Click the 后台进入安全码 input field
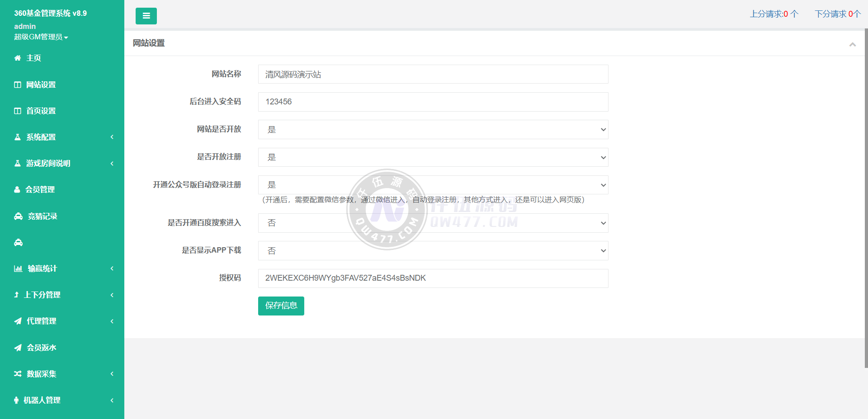868x419 pixels. tap(433, 102)
